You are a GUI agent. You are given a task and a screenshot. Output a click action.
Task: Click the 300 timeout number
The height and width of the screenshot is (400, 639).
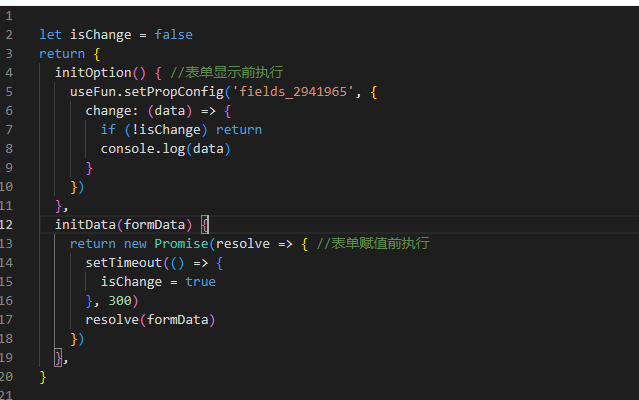point(119,300)
